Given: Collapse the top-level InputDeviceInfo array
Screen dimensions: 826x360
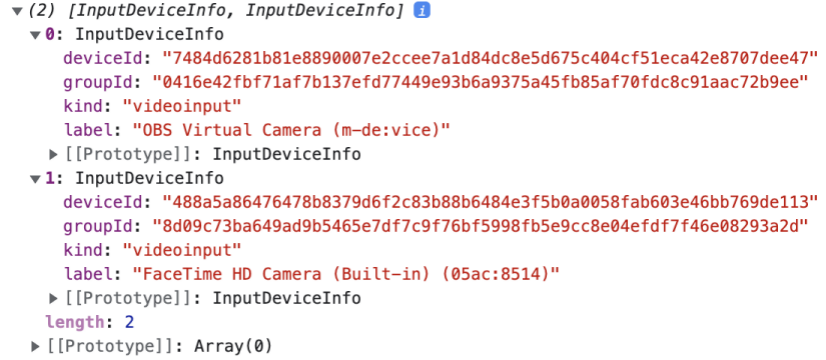Looking at the screenshot, I should [x=16, y=11].
